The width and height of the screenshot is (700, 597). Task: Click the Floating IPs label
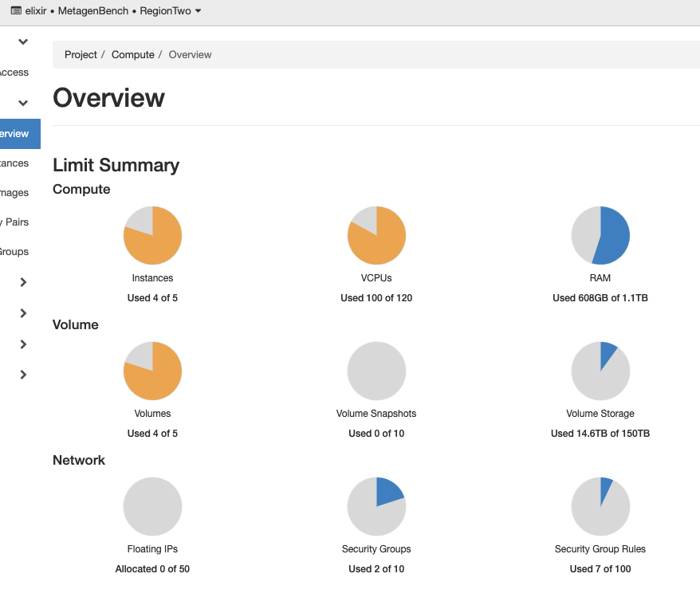[152, 549]
